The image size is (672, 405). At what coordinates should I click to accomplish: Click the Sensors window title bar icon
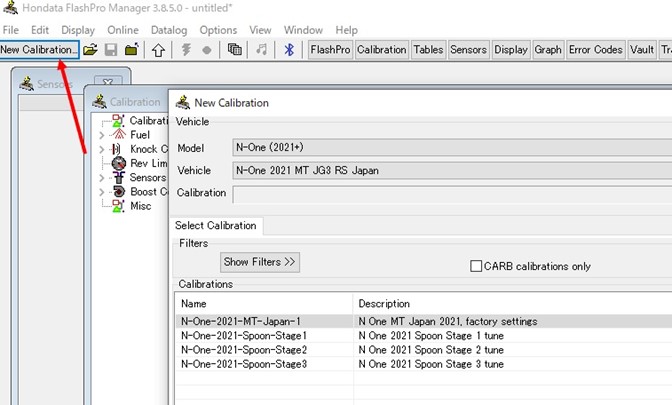pos(27,84)
